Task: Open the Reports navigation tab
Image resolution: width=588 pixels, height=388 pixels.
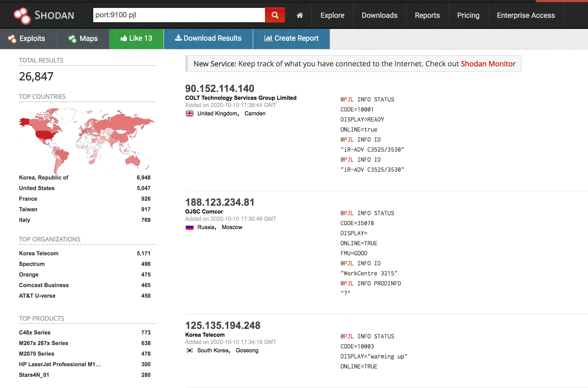Action: click(x=427, y=15)
